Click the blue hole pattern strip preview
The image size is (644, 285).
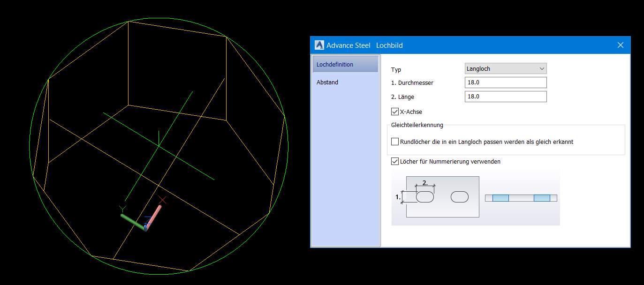point(521,197)
